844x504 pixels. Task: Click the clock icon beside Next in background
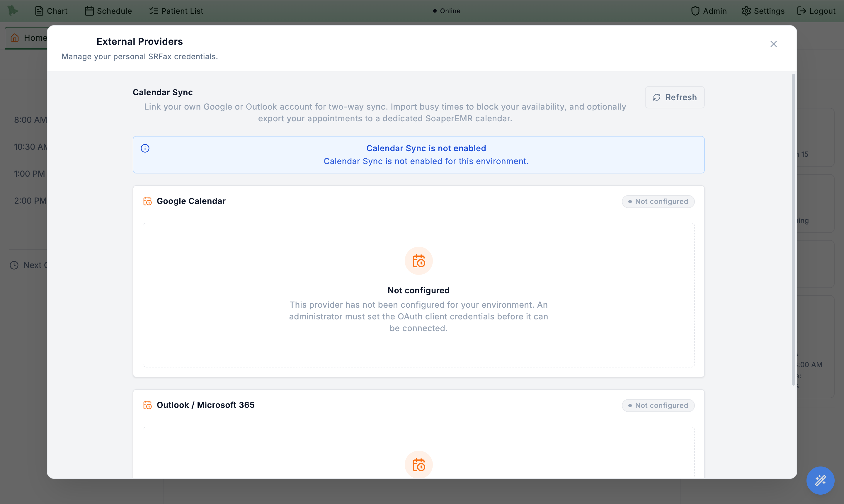(x=14, y=265)
